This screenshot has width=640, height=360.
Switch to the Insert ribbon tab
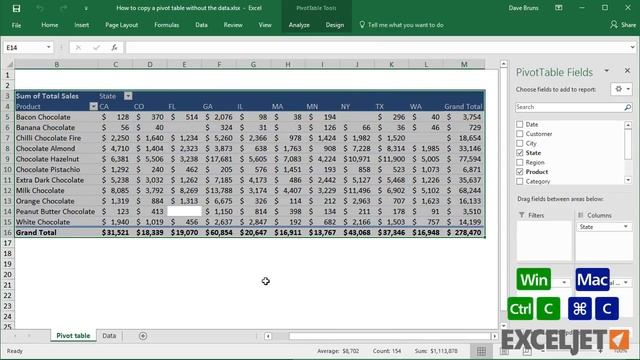(82, 25)
